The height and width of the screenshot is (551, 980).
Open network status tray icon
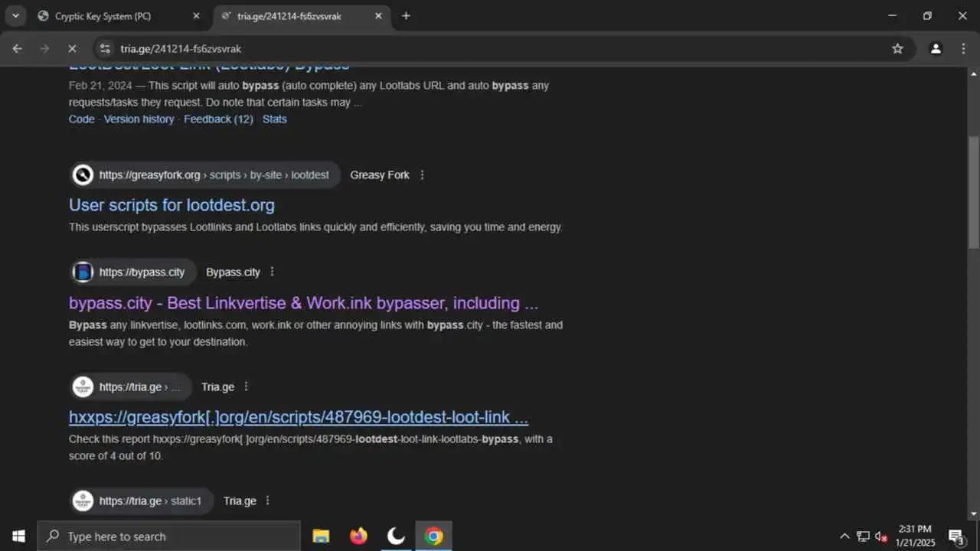click(x=863, y=536)
